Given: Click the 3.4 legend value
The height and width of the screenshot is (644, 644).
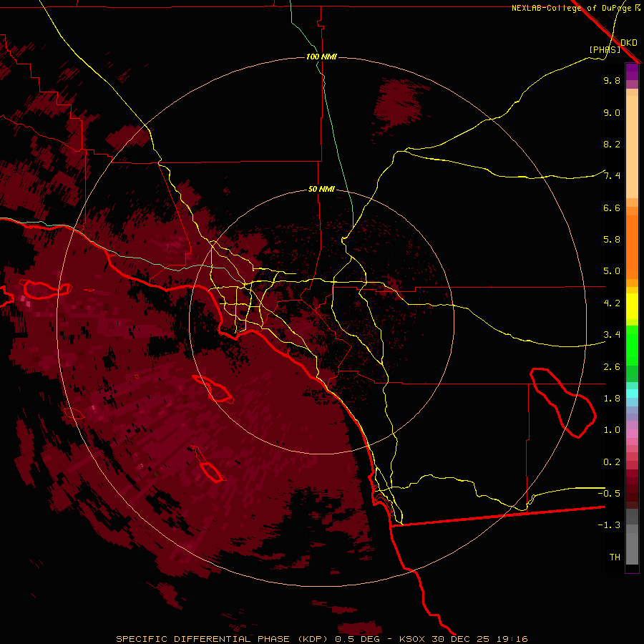Looking at the screenshot, I should pyautogui.click(x=612, y=335).
